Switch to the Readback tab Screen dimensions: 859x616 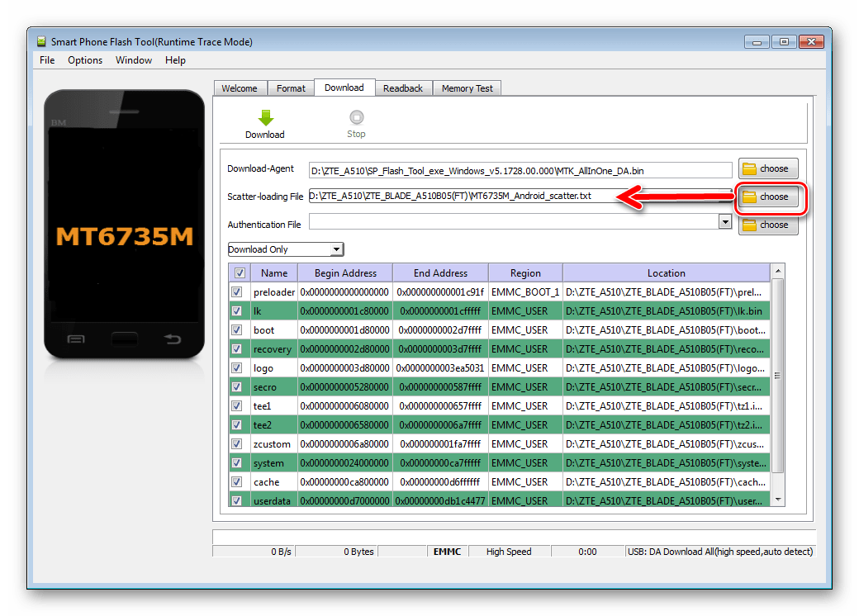(403, 88)
